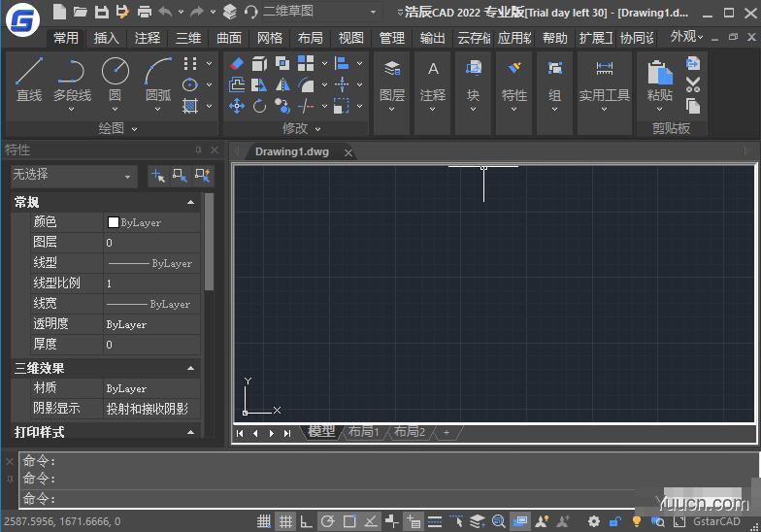The image size is (761, 532).
Task: Toggle ortho mode in status bar
Action: point(306,521)
